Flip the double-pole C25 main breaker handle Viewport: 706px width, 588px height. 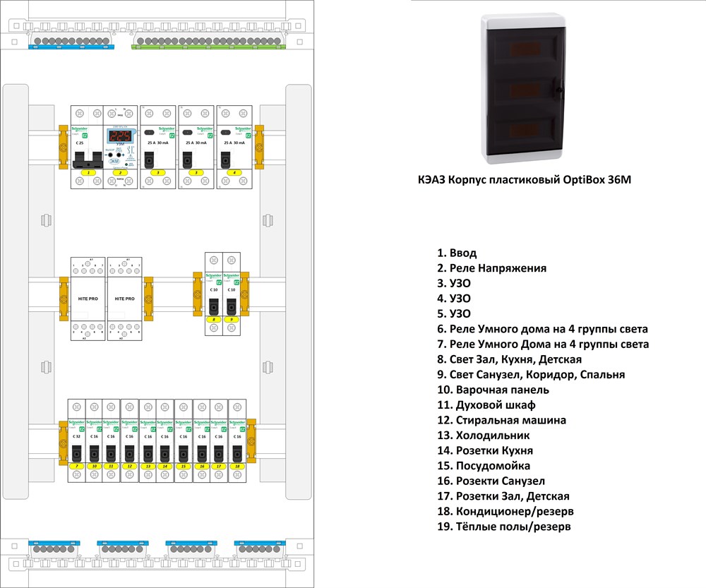88,160
